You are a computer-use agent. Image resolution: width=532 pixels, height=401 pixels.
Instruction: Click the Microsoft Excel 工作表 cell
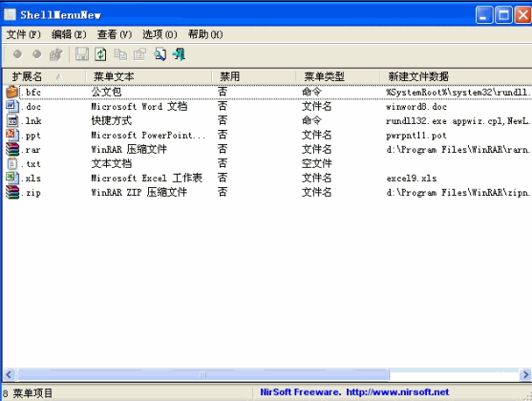coord(146,178)
